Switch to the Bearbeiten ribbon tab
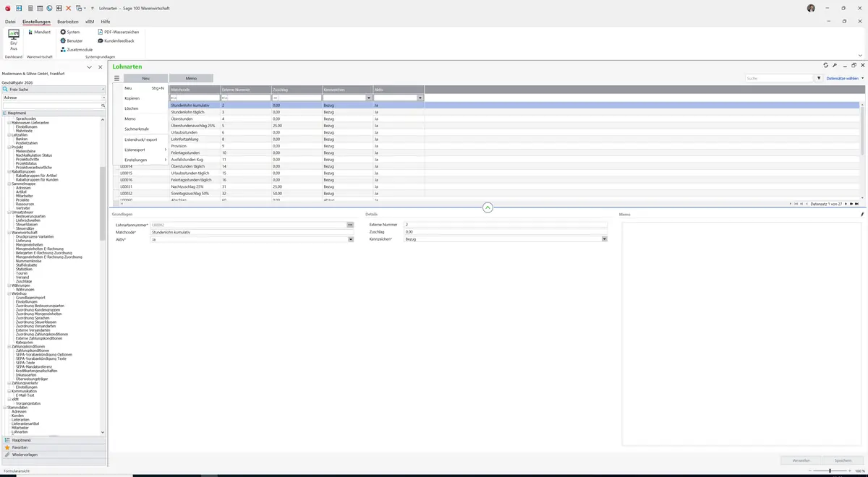The width and height of the screenshot is (868, 477). click(68, 22)
